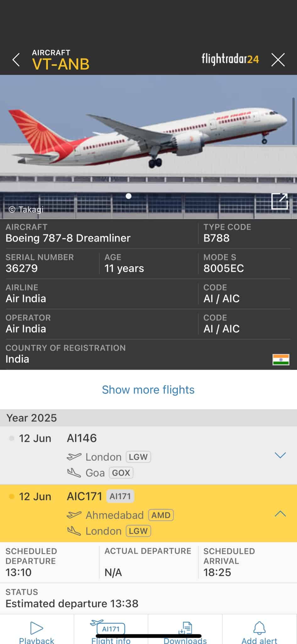297x644 pixels.
Task: Add alert with the bell icon
Action: (x=259, y=632)
